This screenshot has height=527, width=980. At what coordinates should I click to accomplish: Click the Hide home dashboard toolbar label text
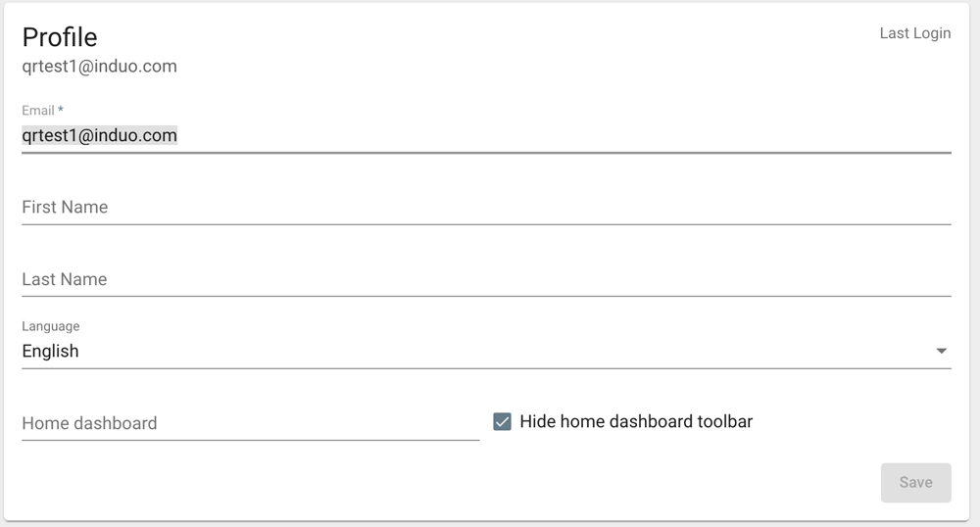click(636, 422)
